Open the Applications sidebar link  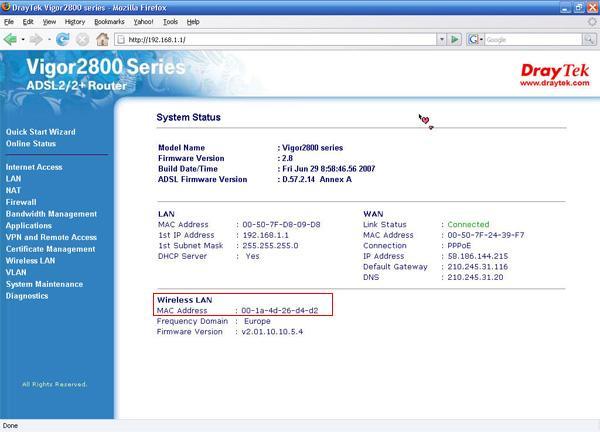pos(28,226)
